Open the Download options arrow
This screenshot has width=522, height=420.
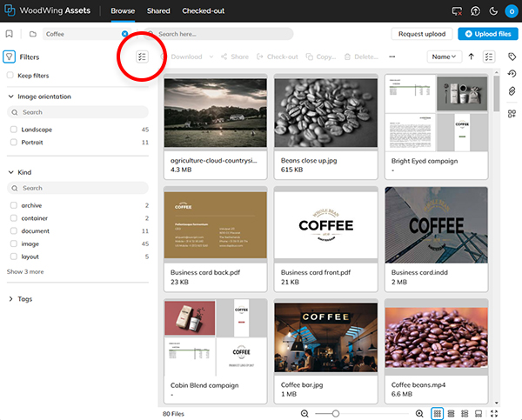(211, 57)
